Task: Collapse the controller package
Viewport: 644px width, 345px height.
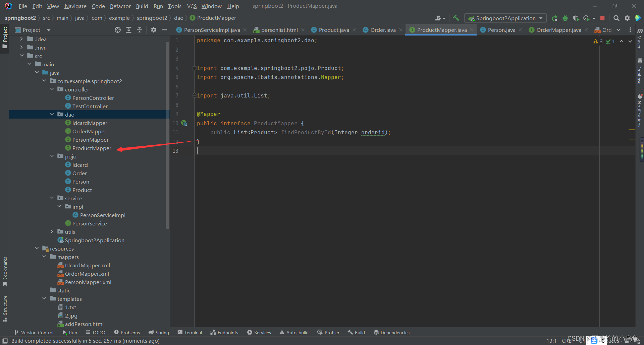Action: (52, 89)
